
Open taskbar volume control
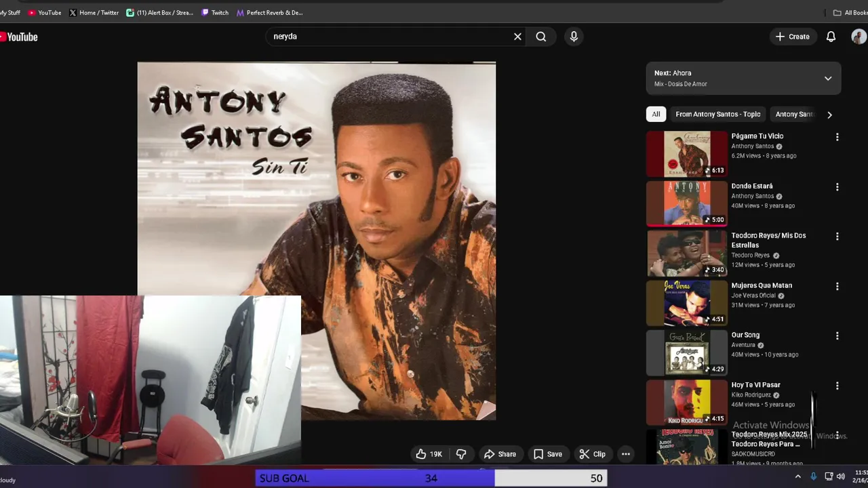click(x=841, y=476)
